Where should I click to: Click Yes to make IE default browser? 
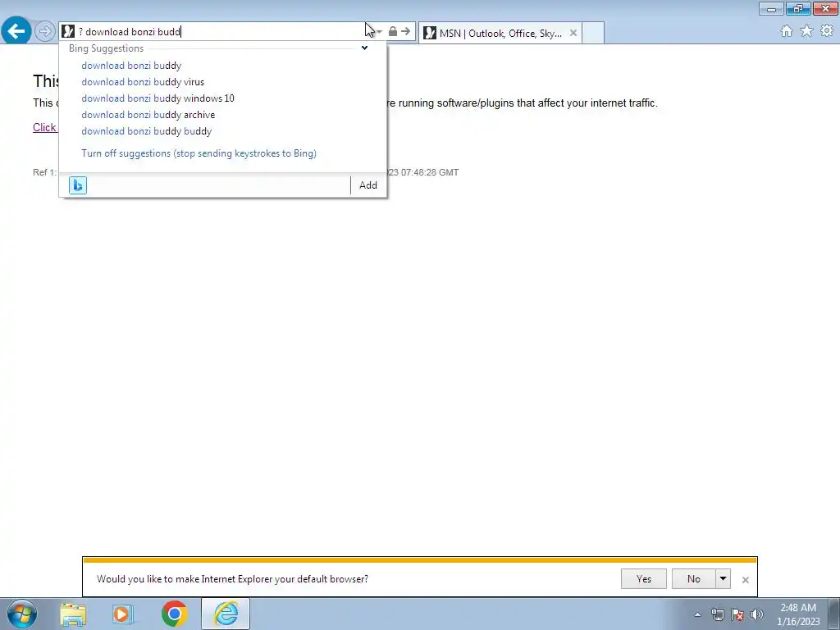643,578
